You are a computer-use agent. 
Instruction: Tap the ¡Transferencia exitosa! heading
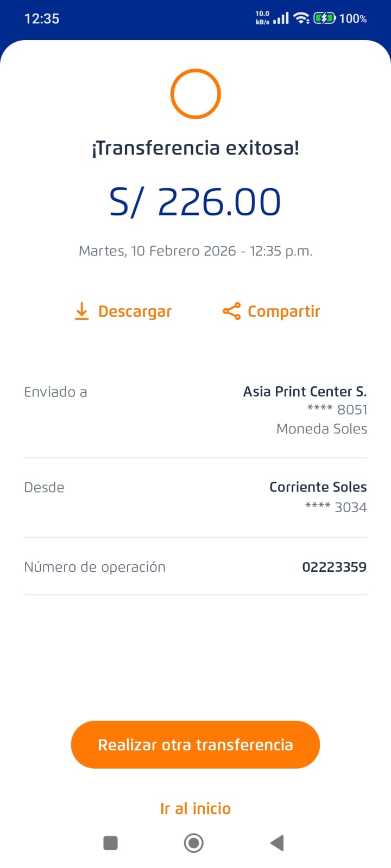click(x=195, y=148)
